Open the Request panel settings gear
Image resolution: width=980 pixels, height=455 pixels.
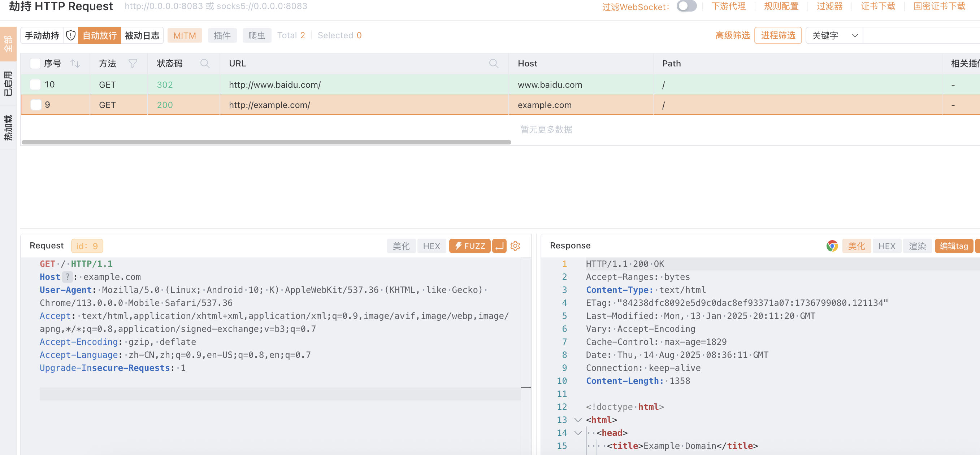[x=515, y=246]
